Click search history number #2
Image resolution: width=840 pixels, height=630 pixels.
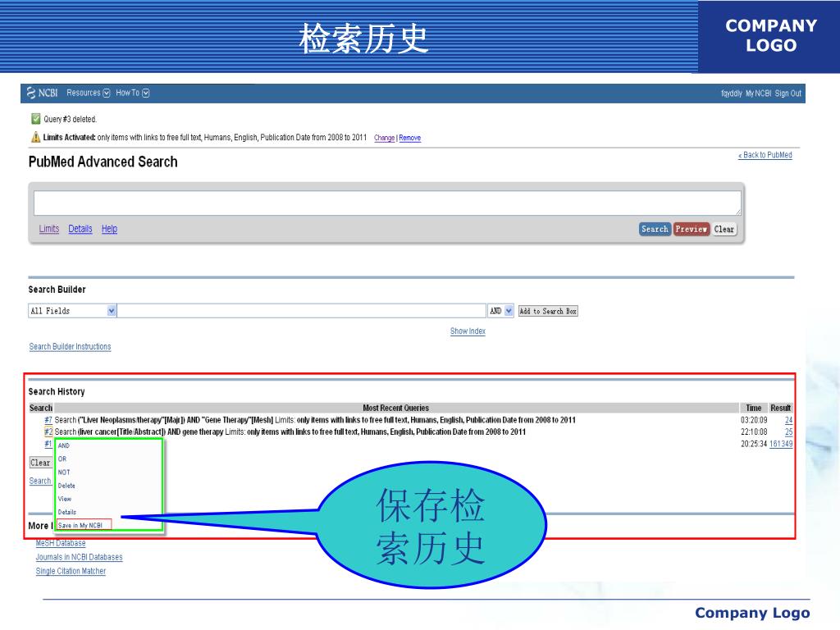(48, 431)
